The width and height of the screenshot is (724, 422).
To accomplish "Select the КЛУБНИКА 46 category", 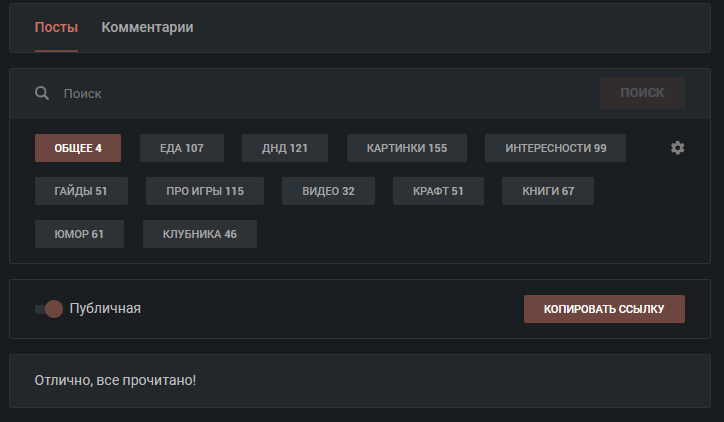I will [x=200, y=234].
